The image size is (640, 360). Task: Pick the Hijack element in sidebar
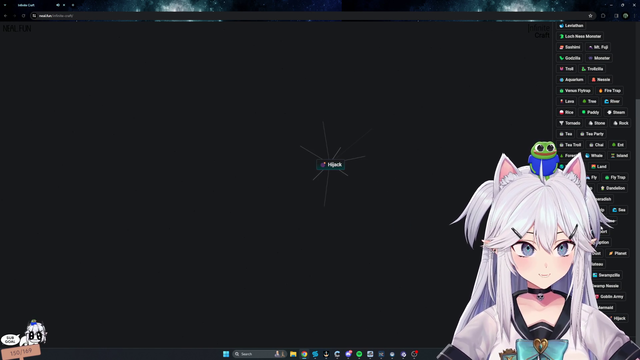(617, 318)
